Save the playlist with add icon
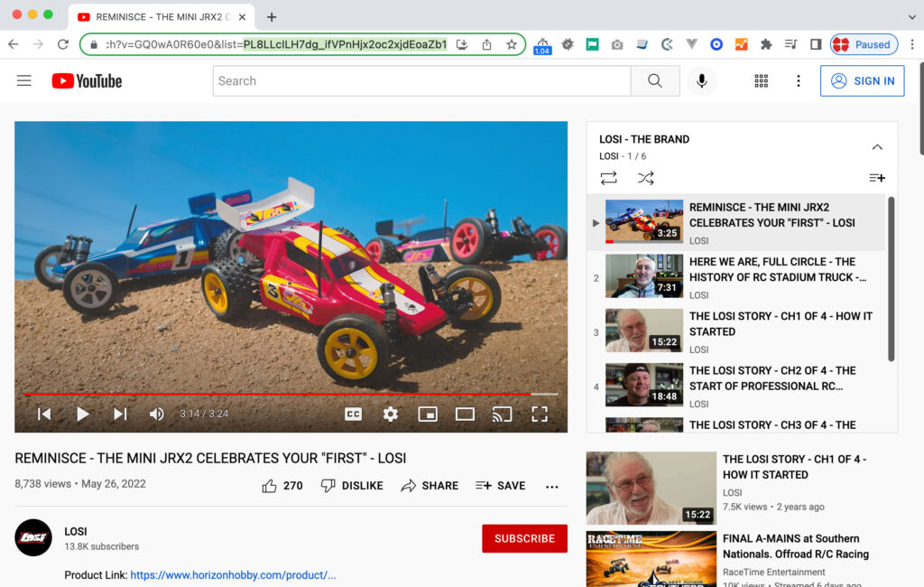The width and height of the screenshot is (924, 587). 877,178
